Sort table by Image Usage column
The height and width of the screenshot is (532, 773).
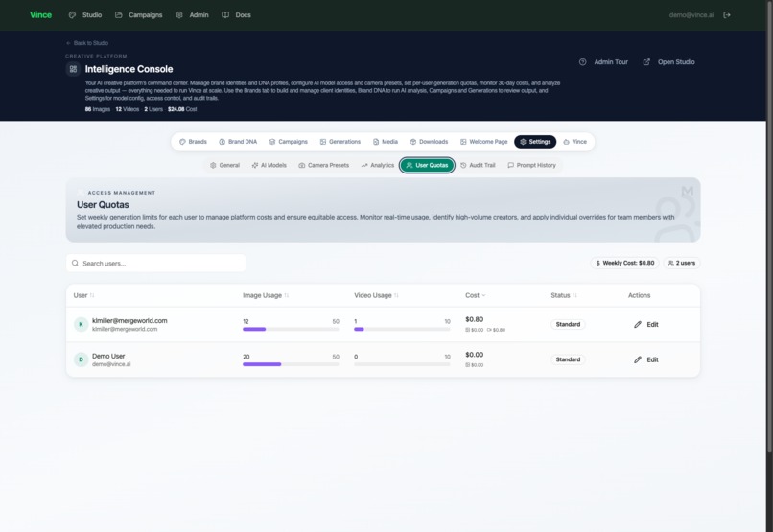266,295
